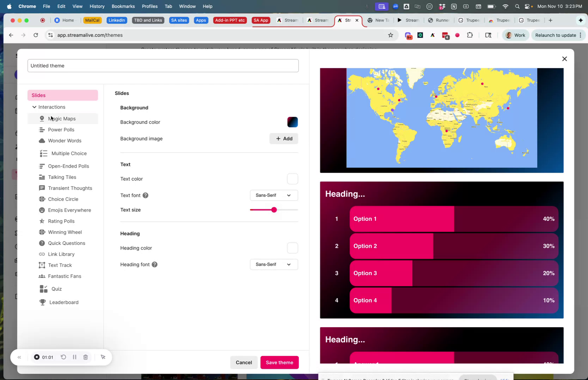Open the Emojis Everywhere interaction

pos(69,210)
